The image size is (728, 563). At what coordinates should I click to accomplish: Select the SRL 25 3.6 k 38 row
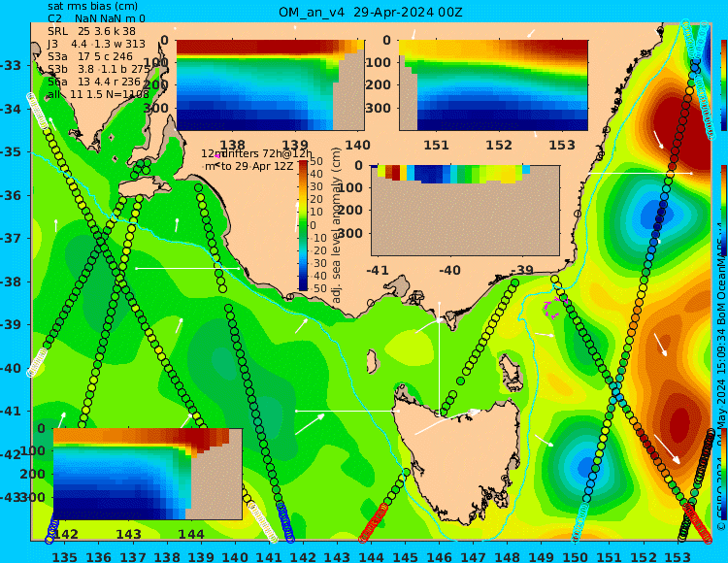click(91, 31)
